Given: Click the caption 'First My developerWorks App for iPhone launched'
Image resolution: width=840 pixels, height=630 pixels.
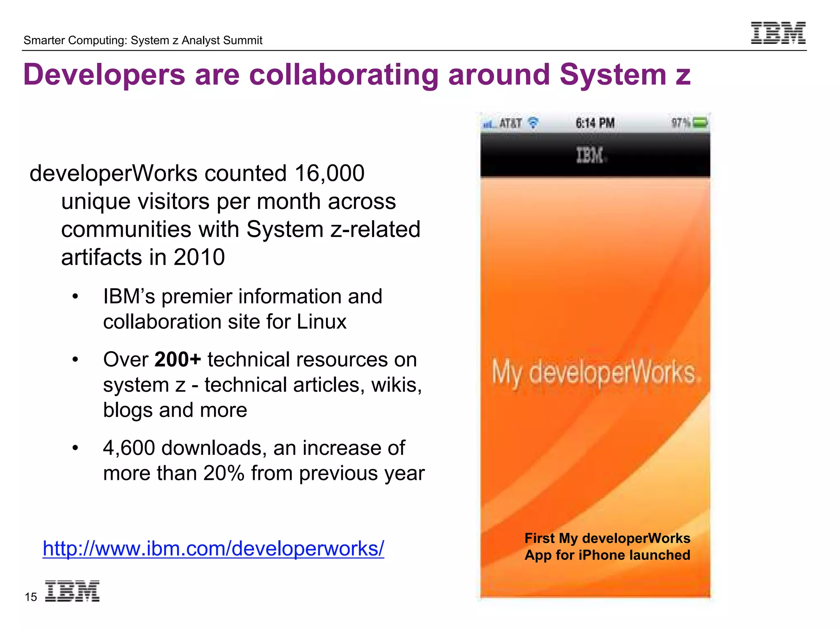Looking at the screenshot, I should pyautogui.click(x=607, y=546).
